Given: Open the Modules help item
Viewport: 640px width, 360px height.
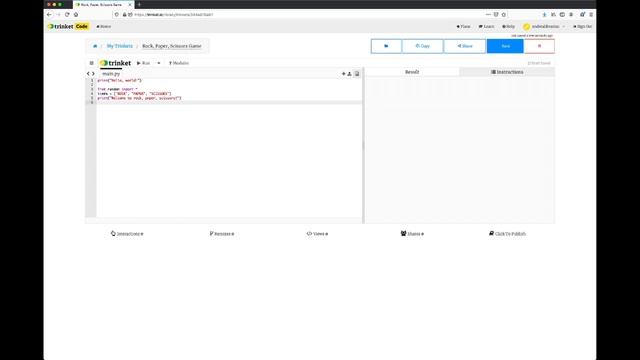Looking at the screenshot, I should pos(179,63).
